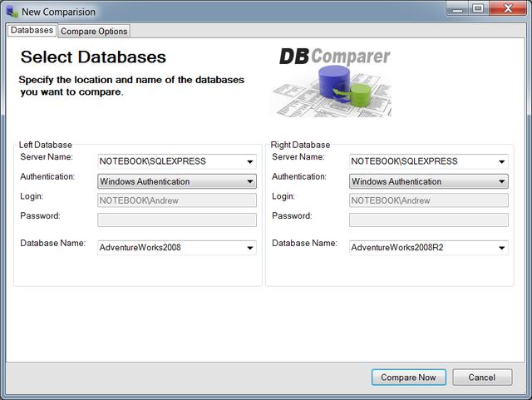Expand Right Database Server Name dropdown
This screenshot has height=400, width=532.
click(501, 161)
